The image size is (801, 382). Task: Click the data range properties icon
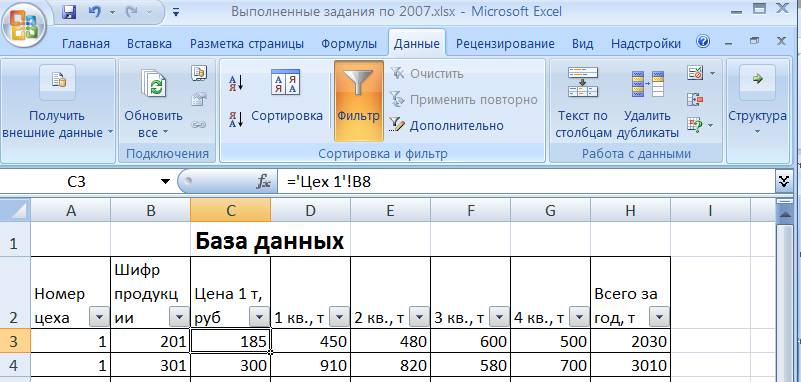pos(199,99)
